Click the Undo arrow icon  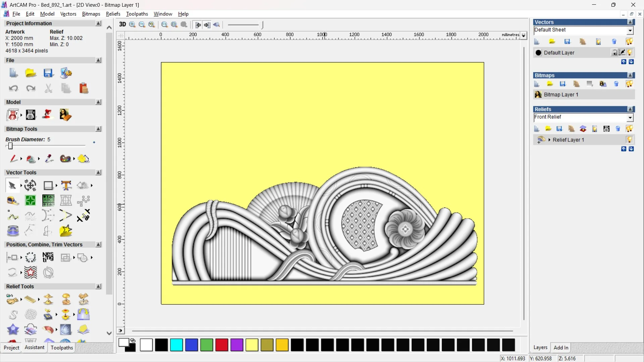point(13,88)
